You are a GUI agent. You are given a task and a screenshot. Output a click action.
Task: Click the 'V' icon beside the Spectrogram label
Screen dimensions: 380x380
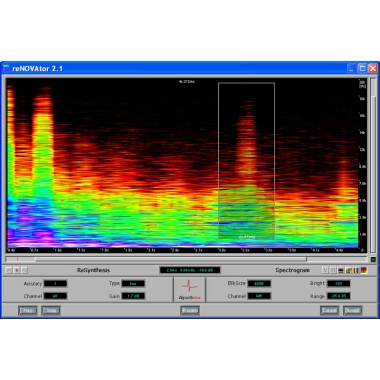pos(325,270)
